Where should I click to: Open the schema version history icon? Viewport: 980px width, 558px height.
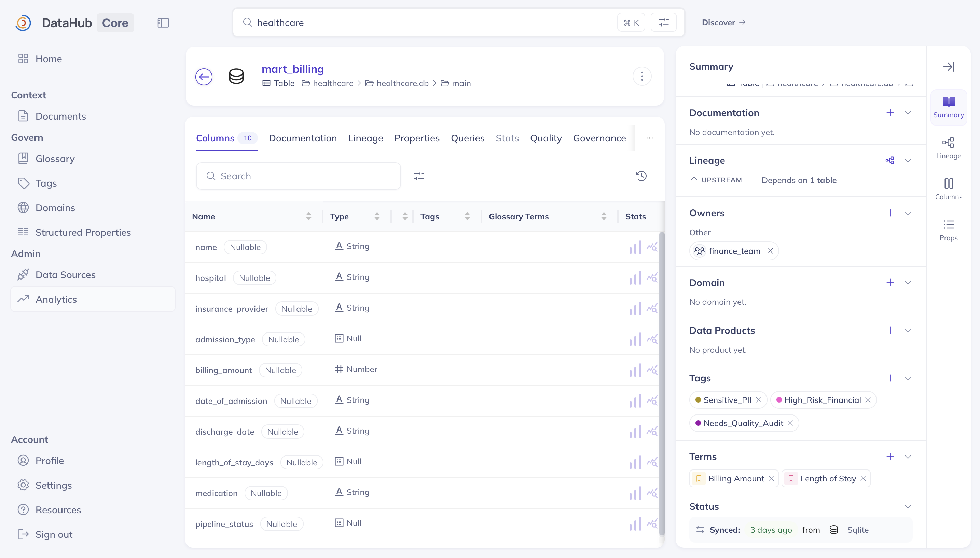pyautogui.click(x=641, y=176)
